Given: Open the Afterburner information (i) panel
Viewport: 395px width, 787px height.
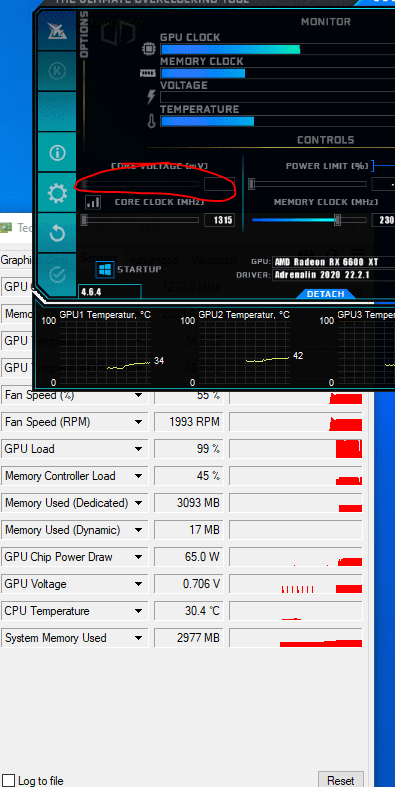Looking at the screenshot, I should [x=57, y=152].
